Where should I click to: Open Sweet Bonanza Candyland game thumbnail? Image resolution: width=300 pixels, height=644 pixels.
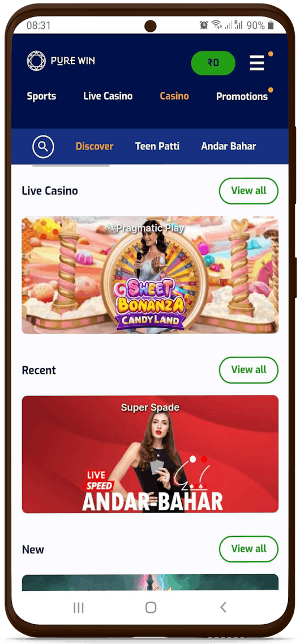click(x=150, y=275)
